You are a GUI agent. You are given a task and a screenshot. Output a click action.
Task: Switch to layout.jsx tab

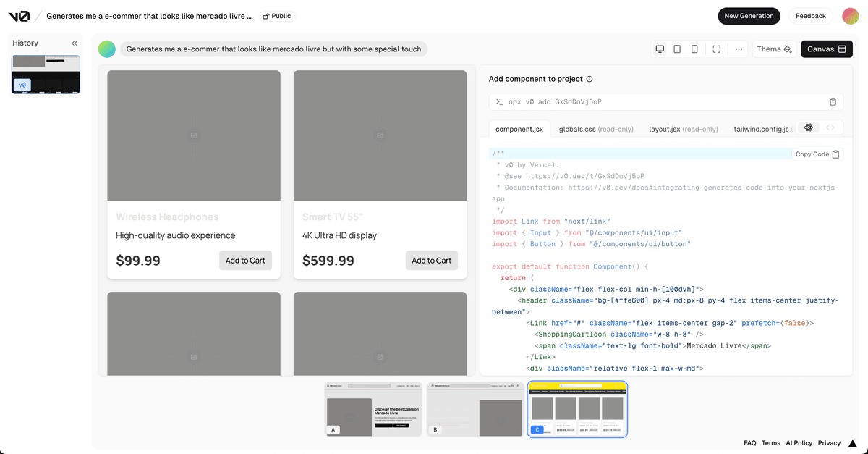coord(684,129)
